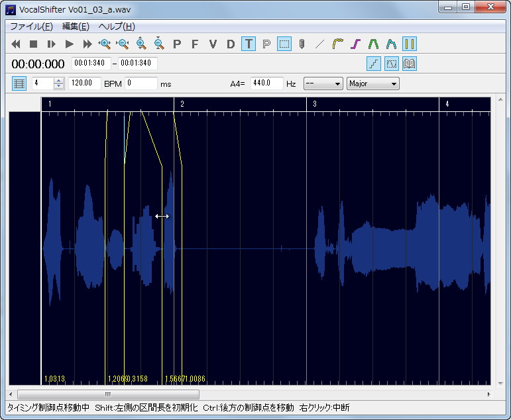Click the yellow stretch value 1.0313
The width and height of the screenshot is (511, 420).
(55, 379)
